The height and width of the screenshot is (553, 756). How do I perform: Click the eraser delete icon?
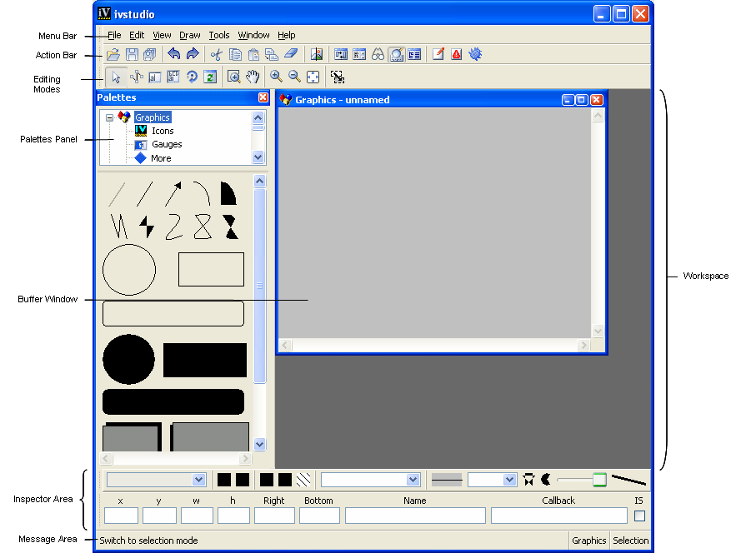(290, 55)
